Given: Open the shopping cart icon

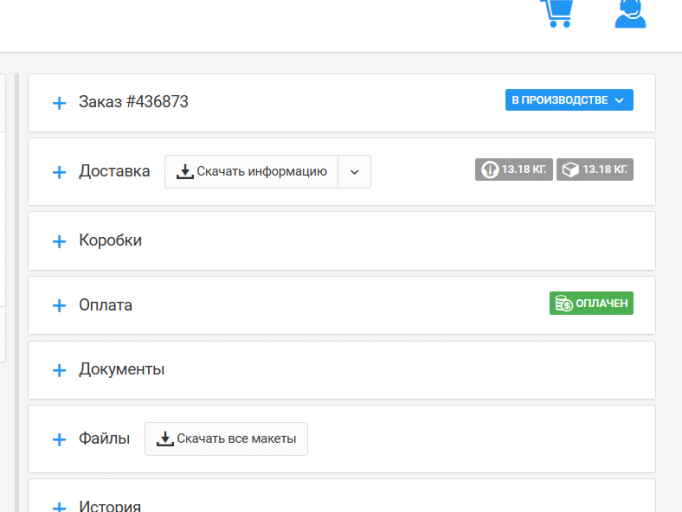Looking at the screenshot, I should (557, 13).
